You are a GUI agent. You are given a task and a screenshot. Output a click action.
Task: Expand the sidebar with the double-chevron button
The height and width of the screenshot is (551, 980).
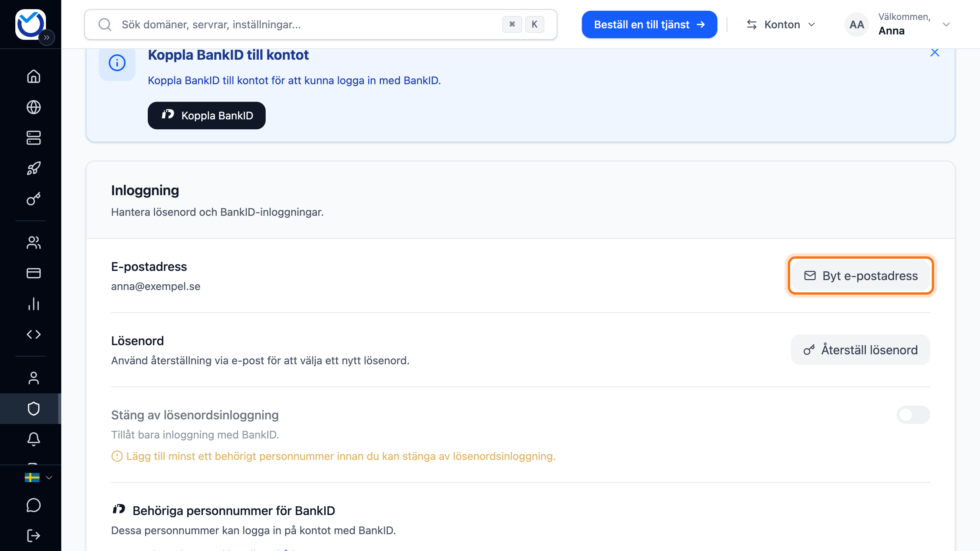pos(47,37)
